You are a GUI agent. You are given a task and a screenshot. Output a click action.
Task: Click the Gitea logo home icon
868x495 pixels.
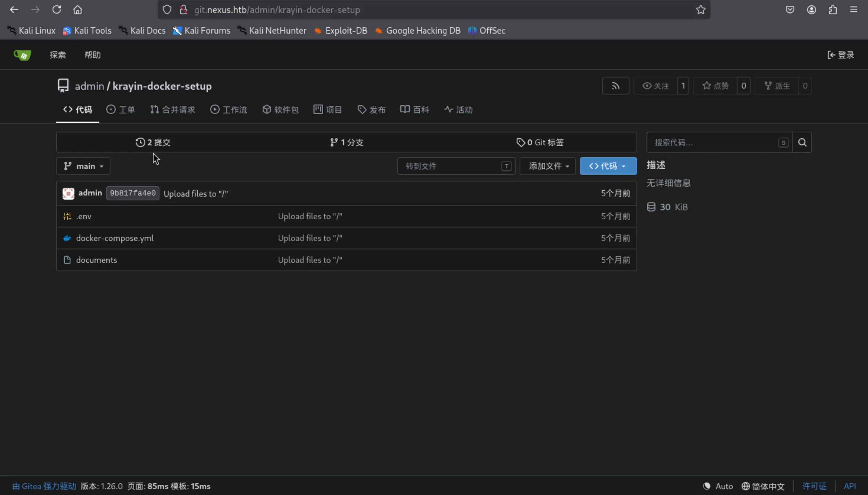pyautogui.click(x=22, y=55)
